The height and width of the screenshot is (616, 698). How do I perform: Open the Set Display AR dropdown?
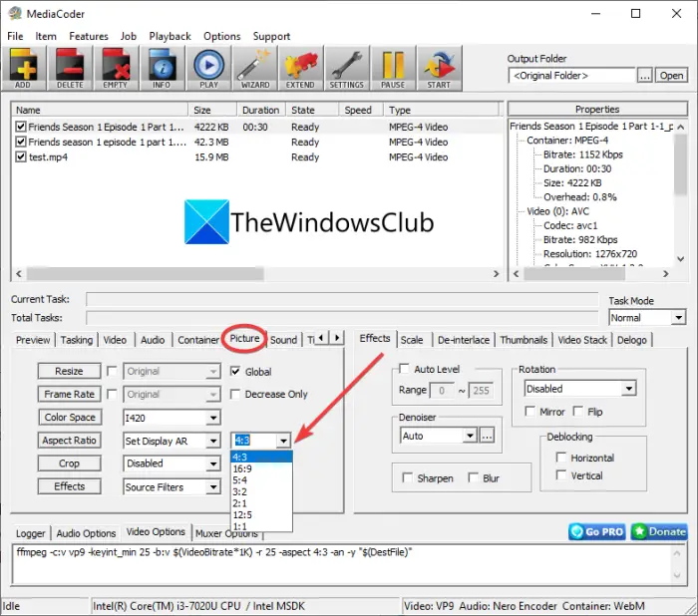[x=172, y=442]
